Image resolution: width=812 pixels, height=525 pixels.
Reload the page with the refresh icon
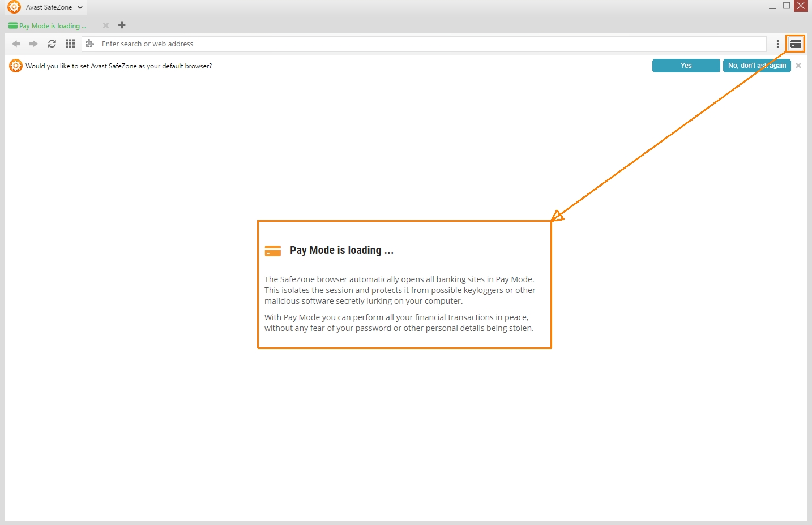click(52, 44)
